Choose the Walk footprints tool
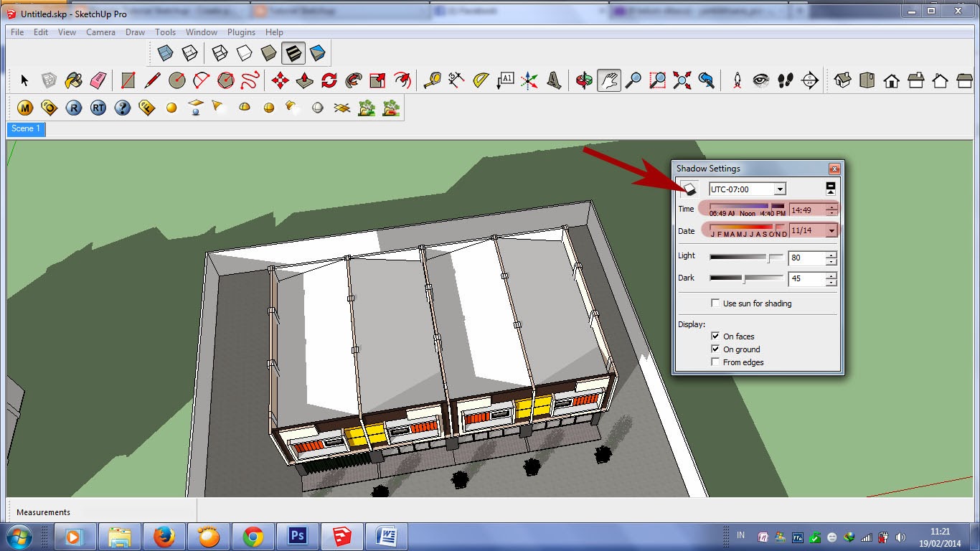980x551 pixels. [785, 80]
